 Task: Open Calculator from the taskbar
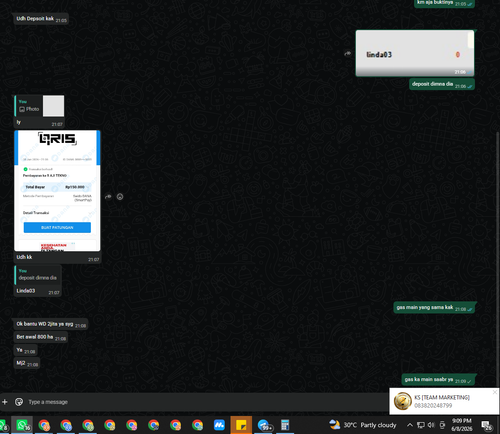pos(285,425)
